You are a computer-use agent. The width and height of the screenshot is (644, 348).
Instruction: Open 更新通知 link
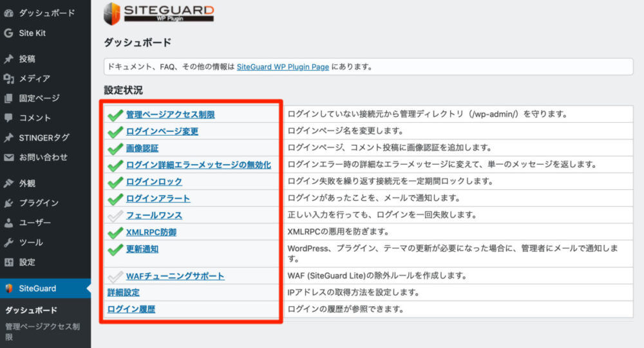142,249
